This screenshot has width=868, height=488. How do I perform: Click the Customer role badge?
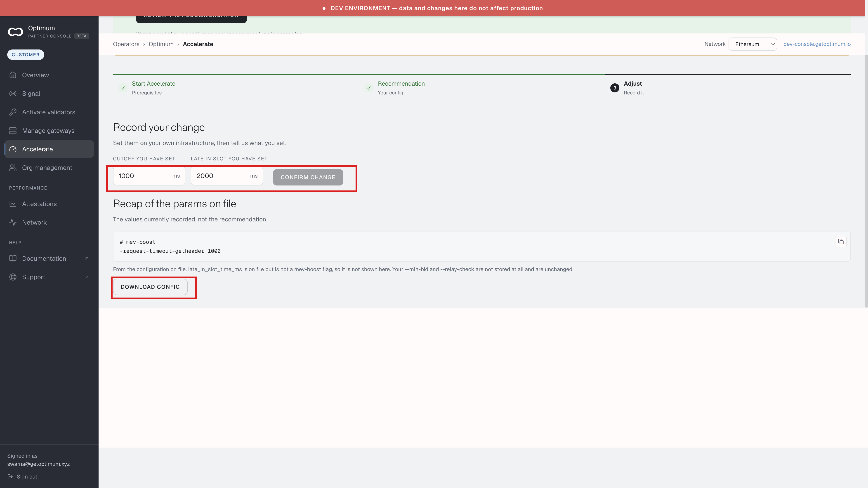tap(26, 54)
